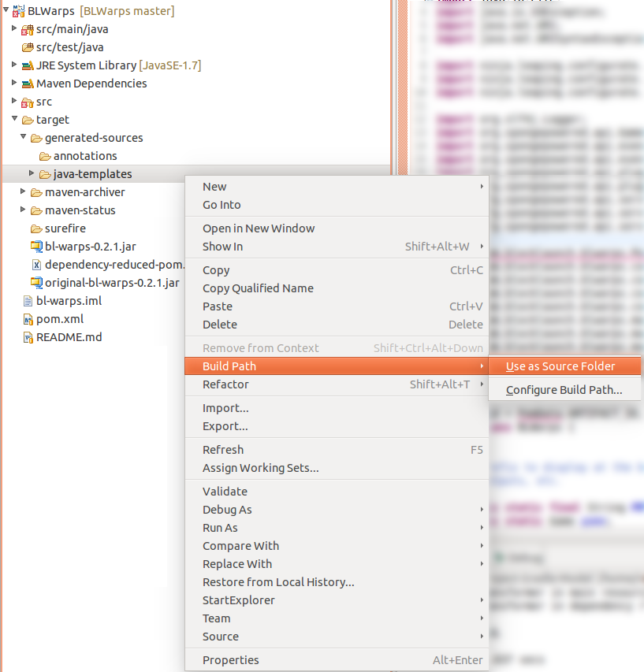The image size is (644, 672).
Task: Click the src/test/java package folder icon
Action: [x=28, y=47]
